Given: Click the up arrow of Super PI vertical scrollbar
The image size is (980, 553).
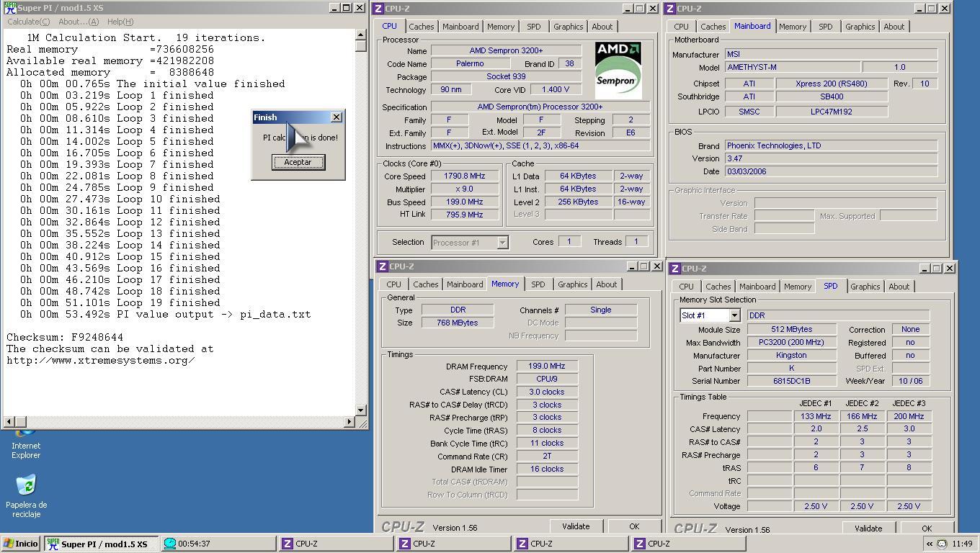Looking at the screenshot, I should 361,34.
